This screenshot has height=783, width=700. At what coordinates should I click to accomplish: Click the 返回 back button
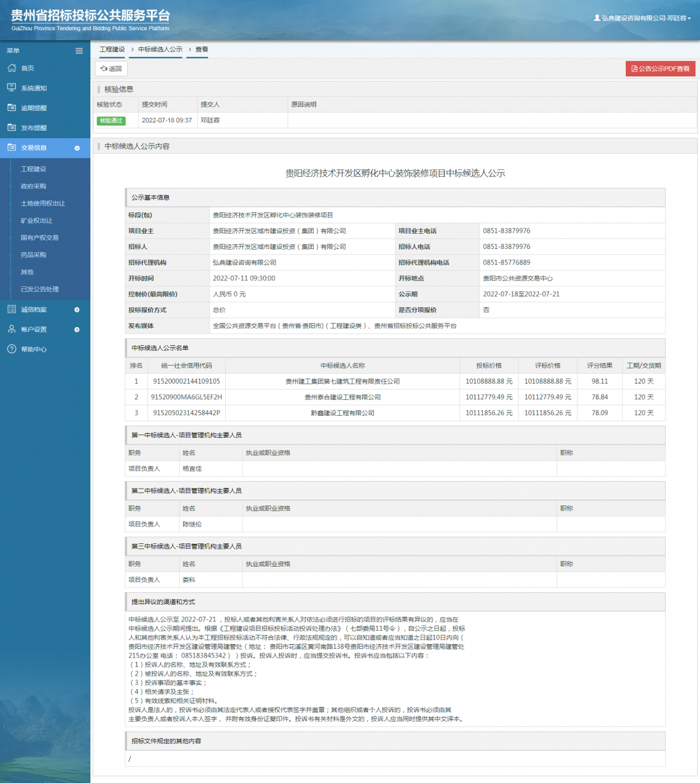click(x=111, y=69)
